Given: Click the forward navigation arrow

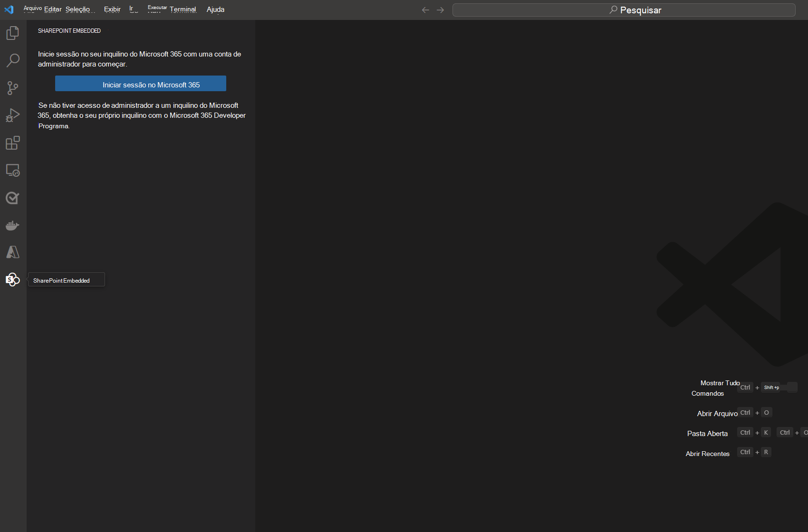Looking at the screenshot, I should tap(441, 10).
